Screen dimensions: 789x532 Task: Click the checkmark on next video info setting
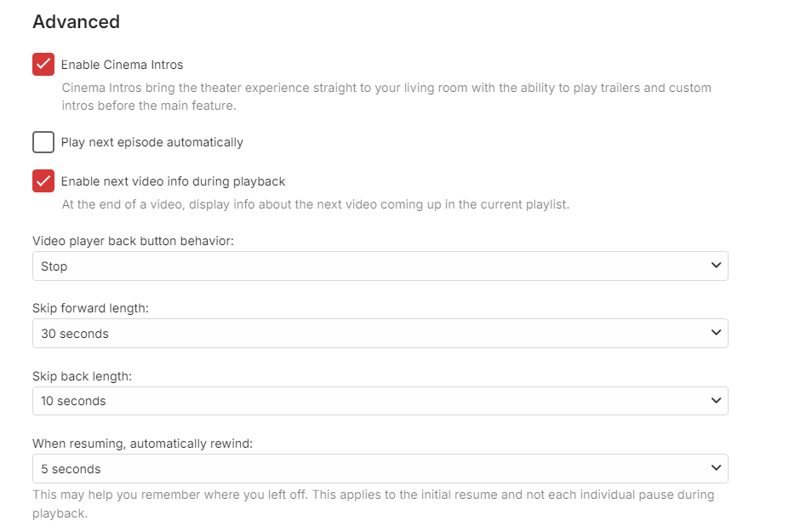point(43,181)
